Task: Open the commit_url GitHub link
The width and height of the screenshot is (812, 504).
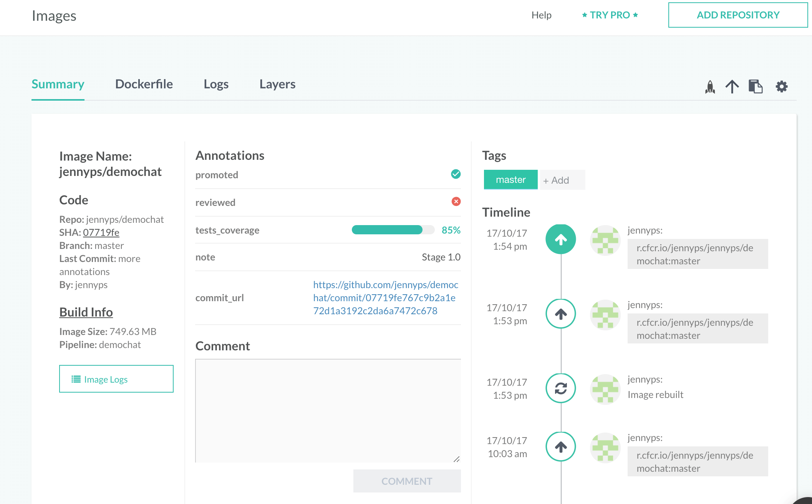Action: (x=385, y=298)
